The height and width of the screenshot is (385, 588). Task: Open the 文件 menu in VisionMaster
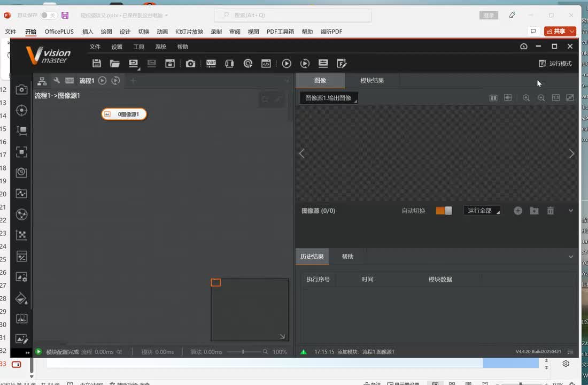[x=95, y=47]
